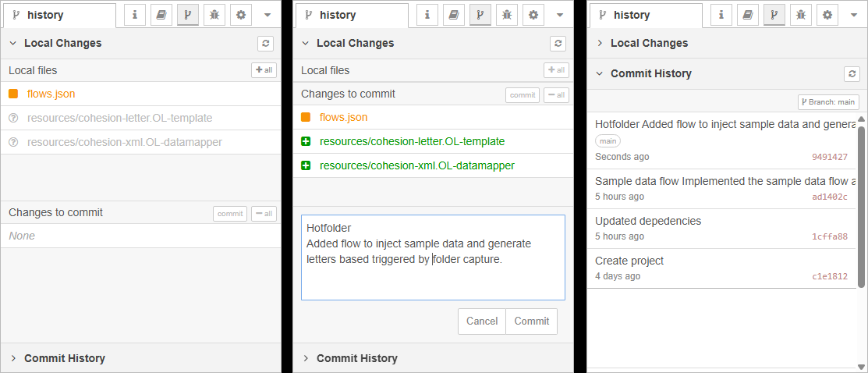Open the debug bug tab above the commit list

(800, 15)
